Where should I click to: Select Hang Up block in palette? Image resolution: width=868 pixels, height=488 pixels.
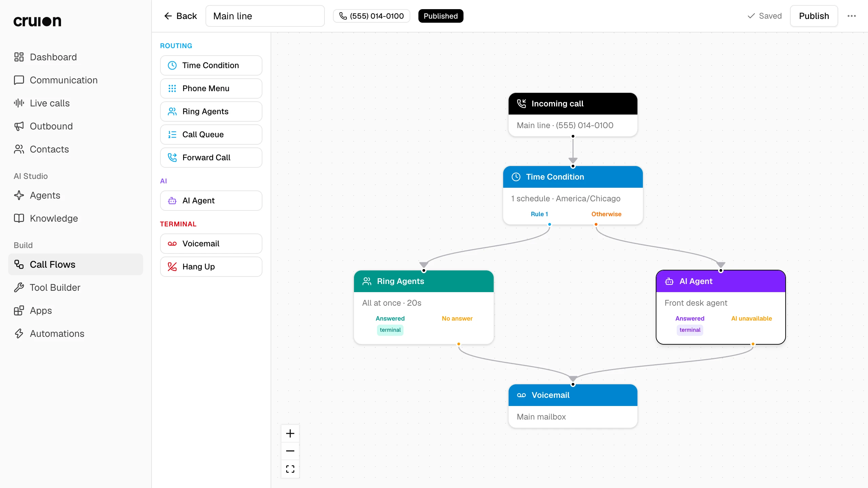[x=211, y=267]
